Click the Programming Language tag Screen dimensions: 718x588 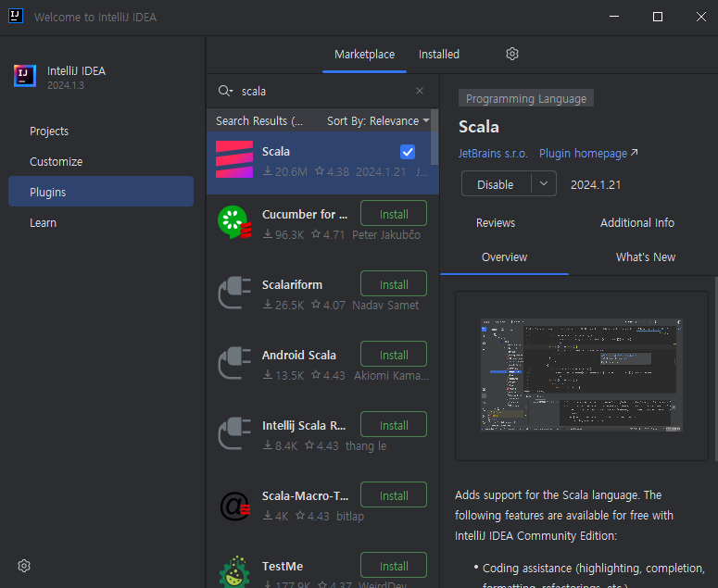526,98
